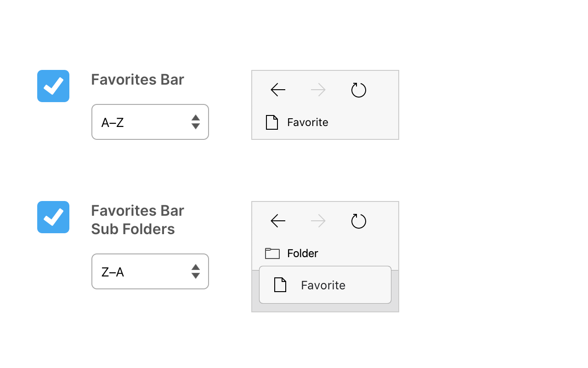
Task: Click the back arrow in the bottom preview
Action: point(278,221)
